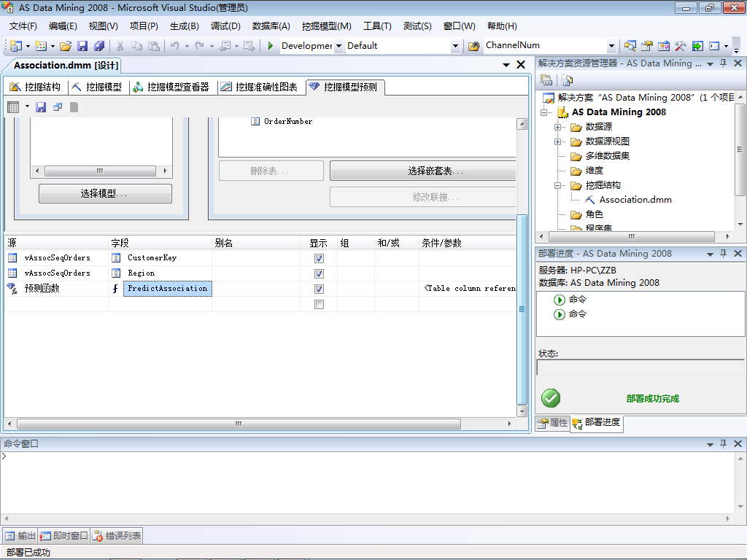The image size is (747, 560).
Task: Expand the 数据源 folder node
Action: pyautogui.click(x=557, y=127)
